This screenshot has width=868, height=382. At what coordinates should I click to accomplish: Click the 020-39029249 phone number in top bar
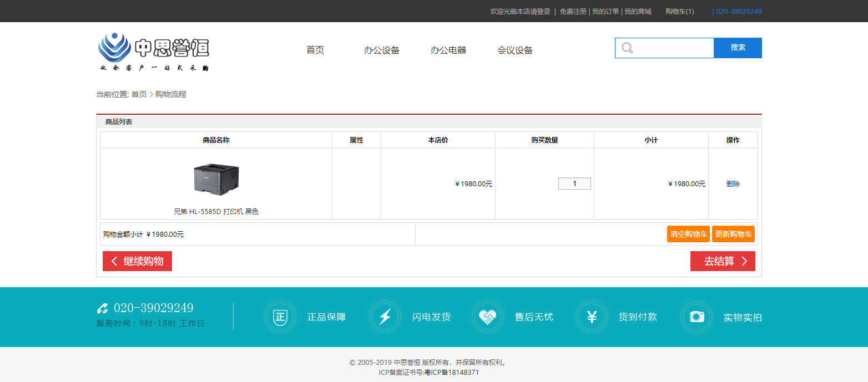coord(738,12)
